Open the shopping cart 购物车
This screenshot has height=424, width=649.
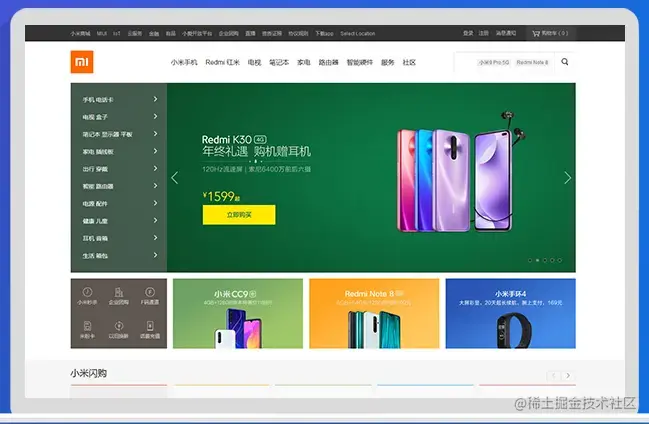(550, 33)
